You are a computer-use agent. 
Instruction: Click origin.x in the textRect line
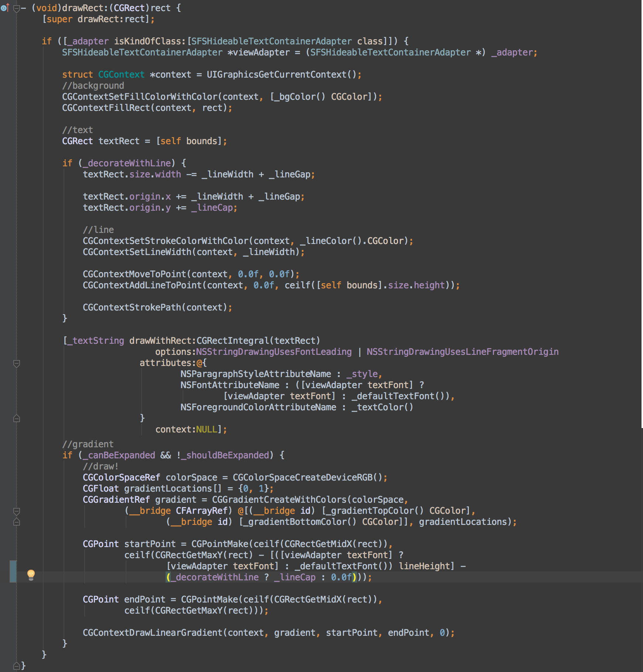click(150, 197)
